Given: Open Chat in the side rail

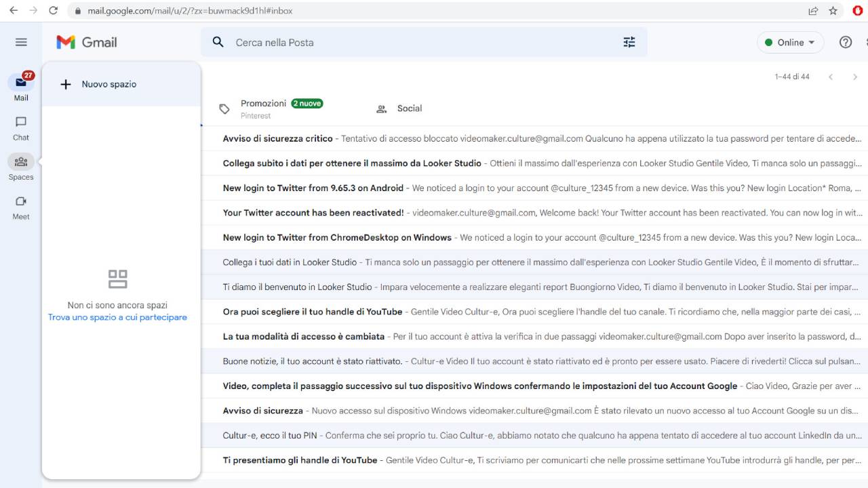Looking at the screenshot, I should coord(21,127).
